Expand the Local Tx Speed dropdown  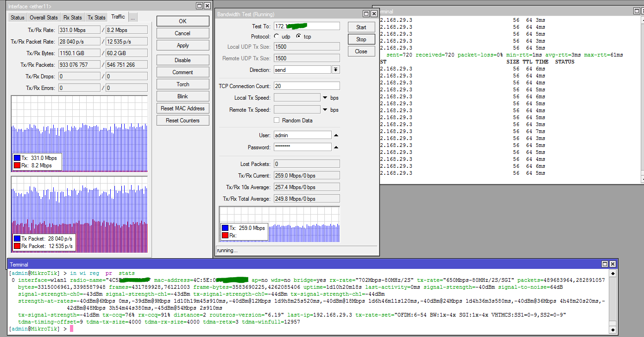pyautogui.click(x=324, y=98)
